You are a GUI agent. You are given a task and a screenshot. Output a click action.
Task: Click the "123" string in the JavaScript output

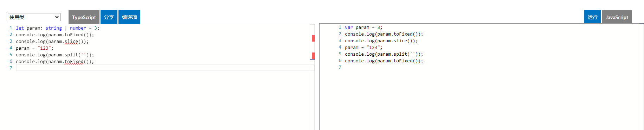(x=373, y=48)
